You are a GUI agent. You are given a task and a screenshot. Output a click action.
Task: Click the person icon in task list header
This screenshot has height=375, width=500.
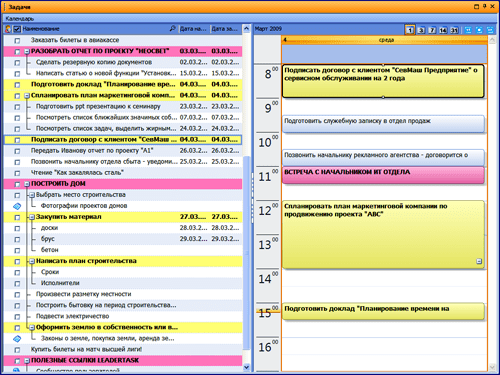tap(8, 29)
